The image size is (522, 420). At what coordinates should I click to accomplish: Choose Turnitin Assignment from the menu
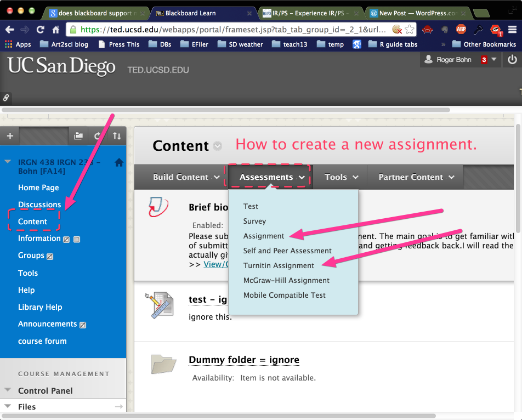click(x=279, y=265)
